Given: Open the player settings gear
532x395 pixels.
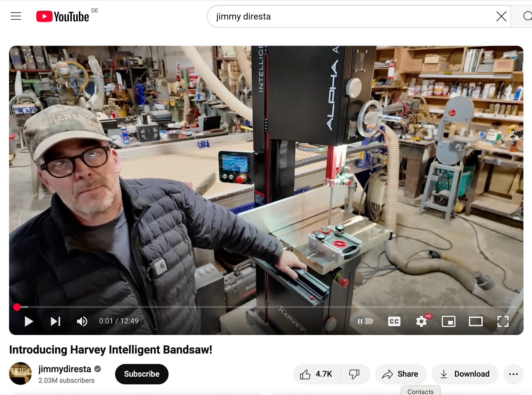Looking at the screenshot, I should 421,321.
